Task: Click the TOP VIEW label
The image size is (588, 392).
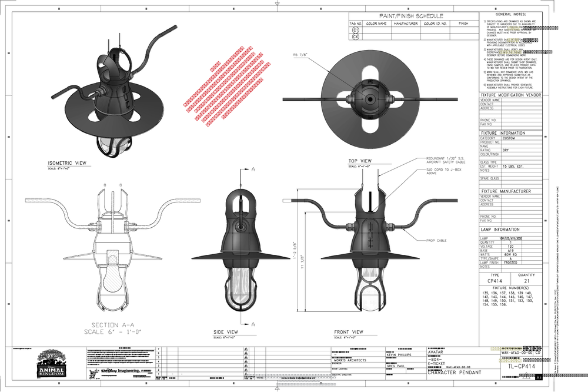Action: 360,161
